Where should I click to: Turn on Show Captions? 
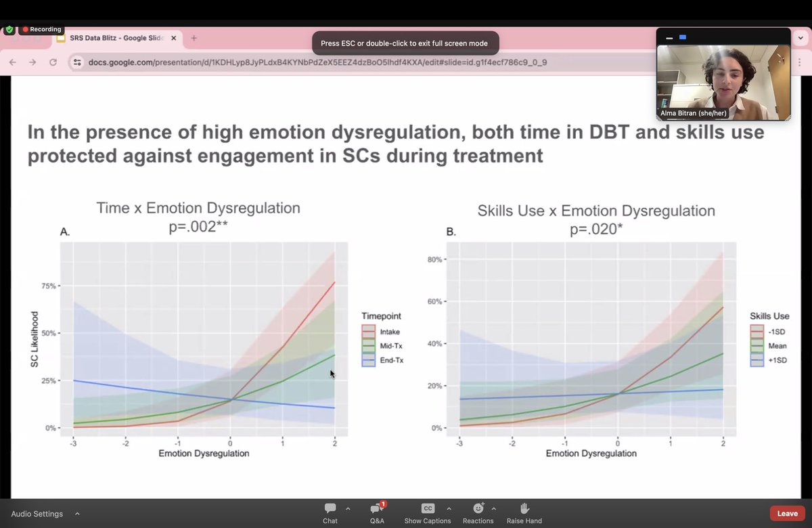tap(428, 513)
